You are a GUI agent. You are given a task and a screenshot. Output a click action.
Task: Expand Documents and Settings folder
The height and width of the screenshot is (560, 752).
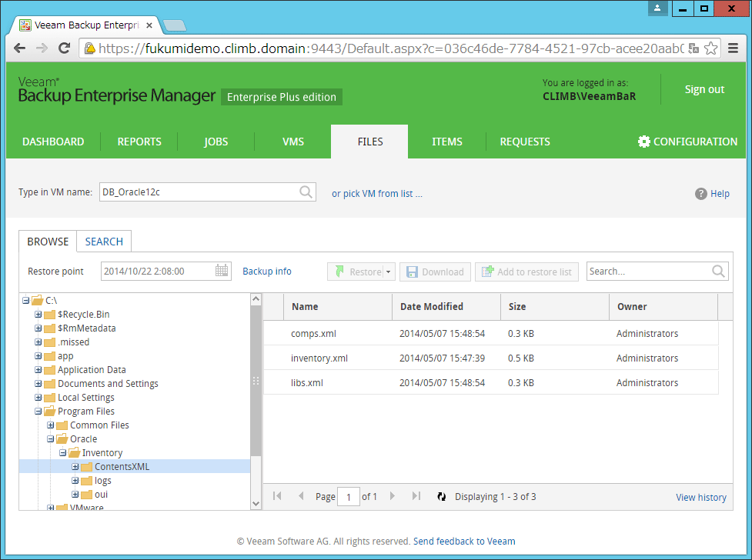(38, 384)
